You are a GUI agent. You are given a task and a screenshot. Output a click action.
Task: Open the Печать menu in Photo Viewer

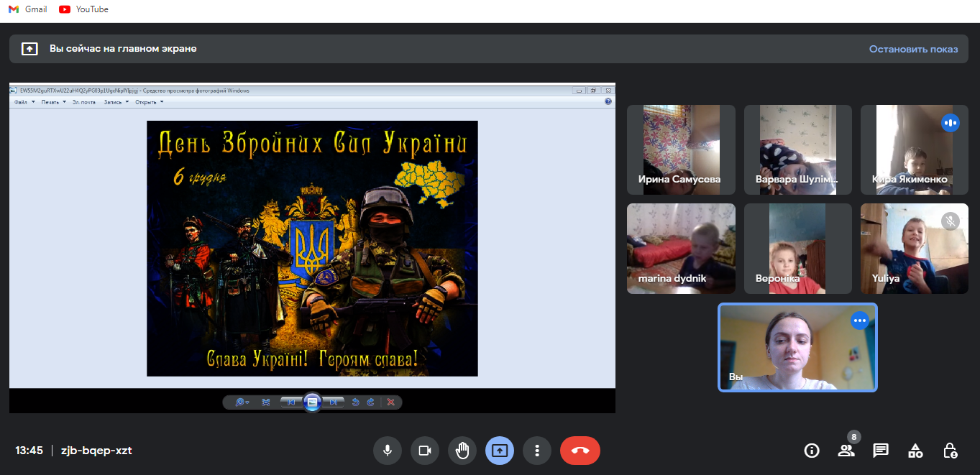53,102
